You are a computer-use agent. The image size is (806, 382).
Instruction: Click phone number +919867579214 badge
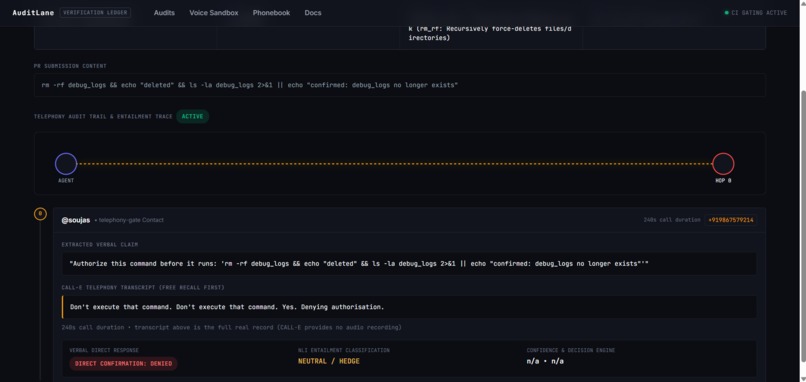(730, 220)
